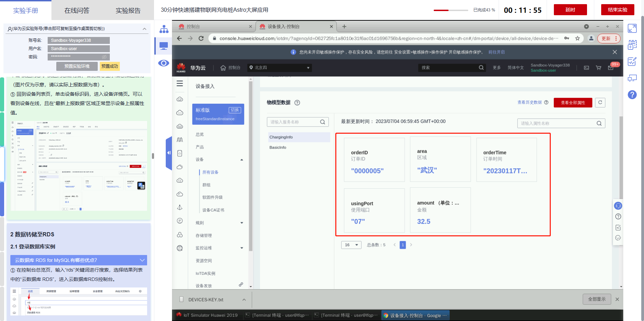Click the 结束实验 button
This screenshot has width=644, height=321.
[617, 10]
